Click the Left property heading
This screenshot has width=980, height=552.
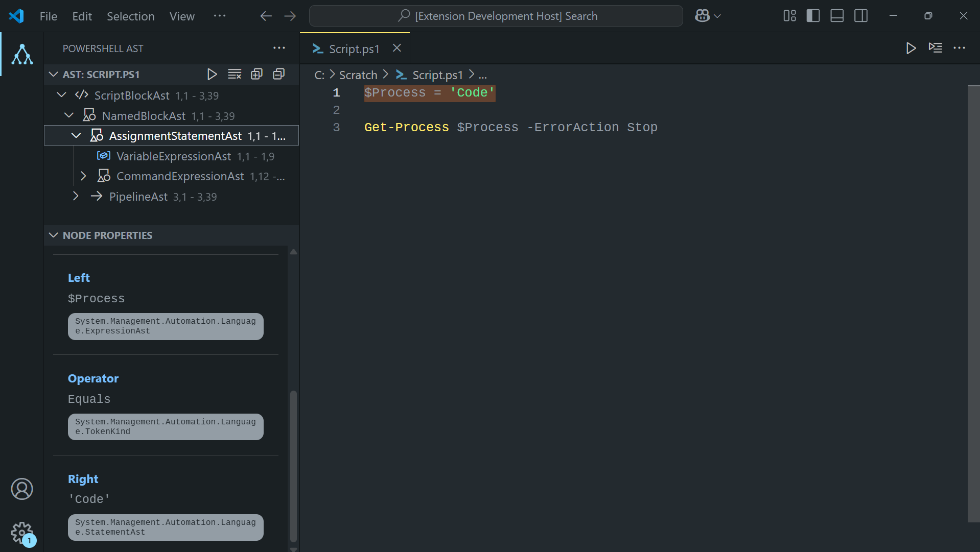(x=79, y=278)
